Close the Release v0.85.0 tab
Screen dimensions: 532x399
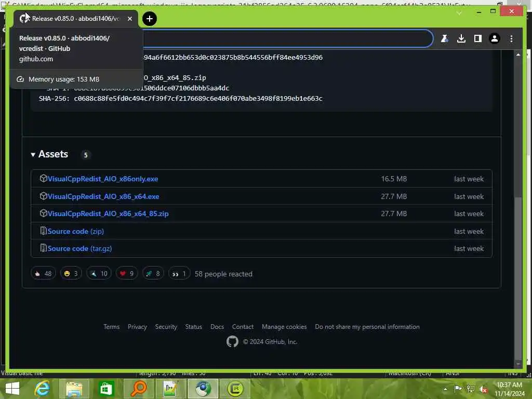129,19
